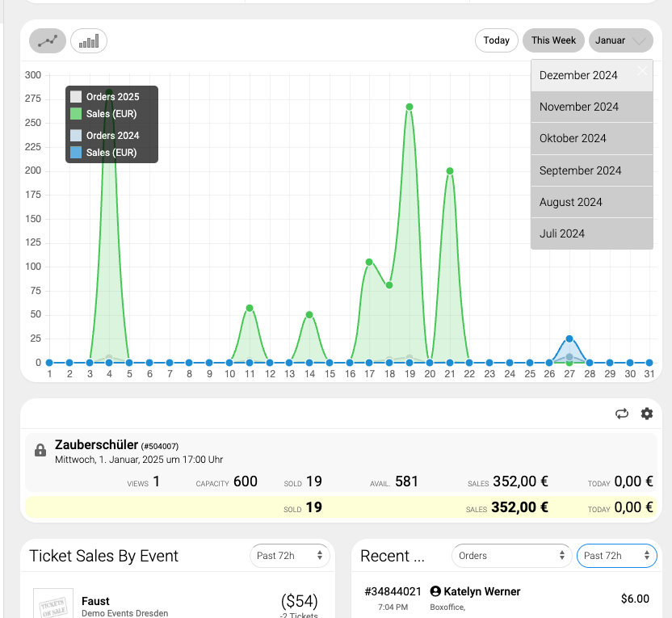
Task: Click the Faust event thumbnail
Action: click(52, 604)
